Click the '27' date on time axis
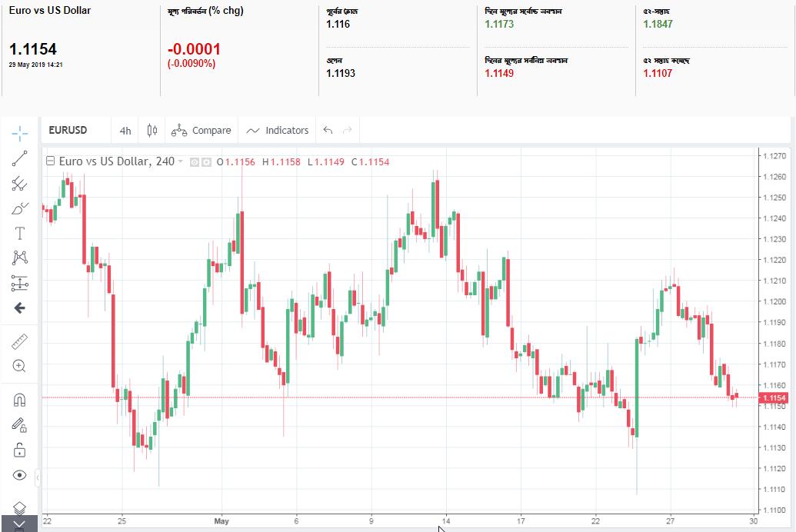The image size is (796, 532). tap(670, 520)
